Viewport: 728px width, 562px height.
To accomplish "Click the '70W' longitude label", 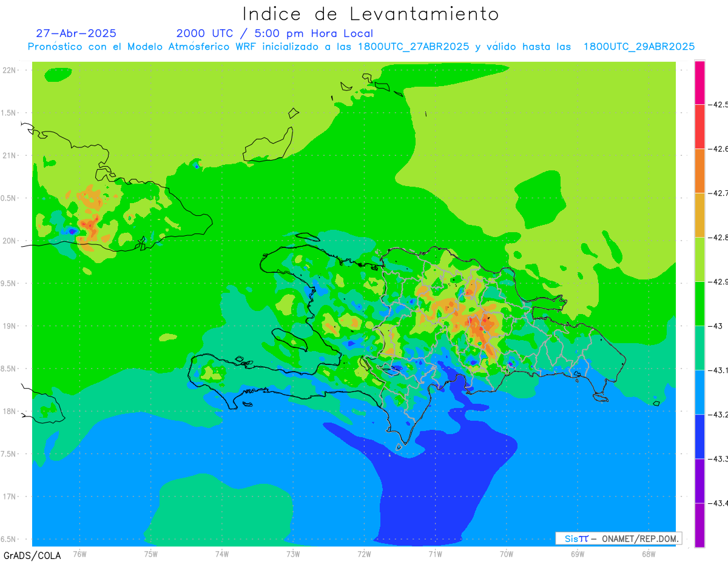I will point(506,554).
